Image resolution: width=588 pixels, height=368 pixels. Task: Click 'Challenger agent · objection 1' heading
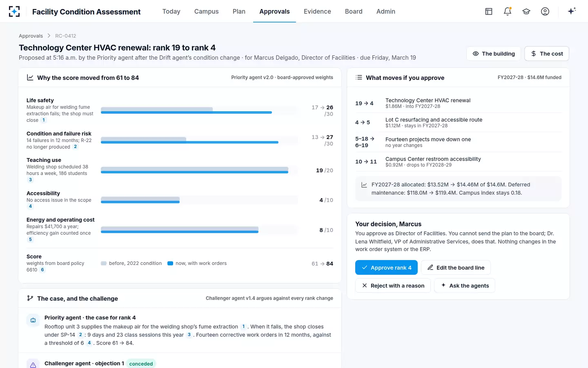(84, 364)
